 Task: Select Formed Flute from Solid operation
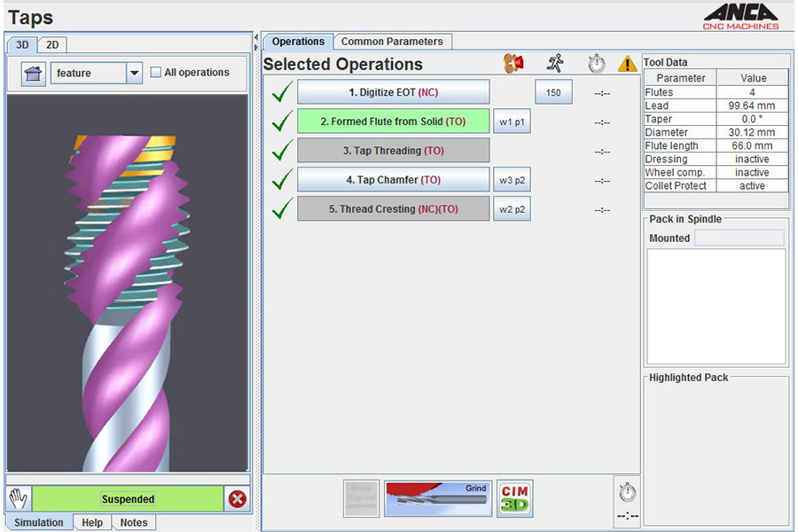[393, 121]
